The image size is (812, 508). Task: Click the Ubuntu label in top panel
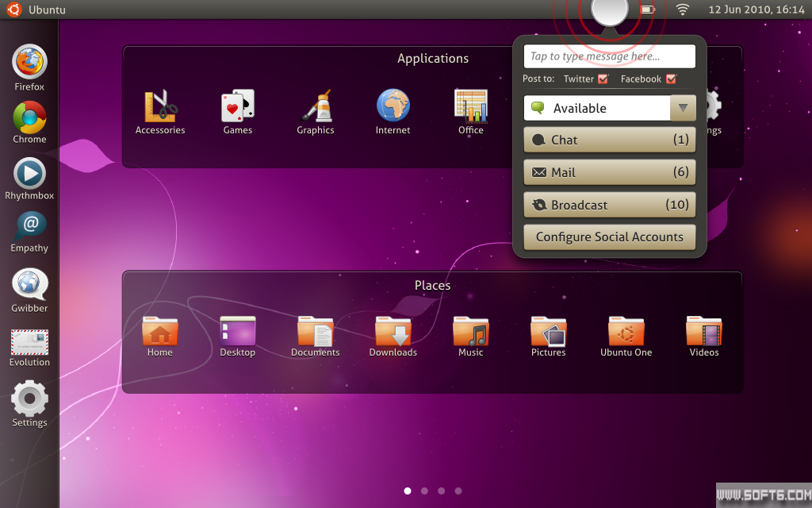pos(47,10)
